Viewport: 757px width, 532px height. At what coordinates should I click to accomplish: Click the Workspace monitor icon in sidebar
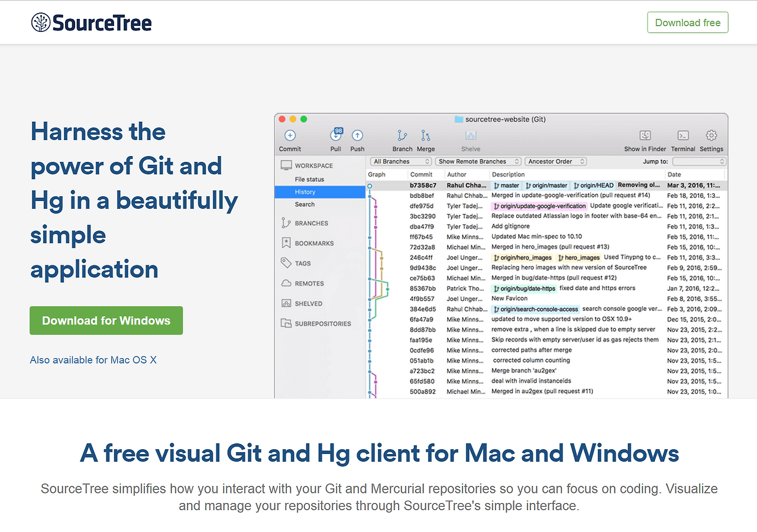coord(286,166)
